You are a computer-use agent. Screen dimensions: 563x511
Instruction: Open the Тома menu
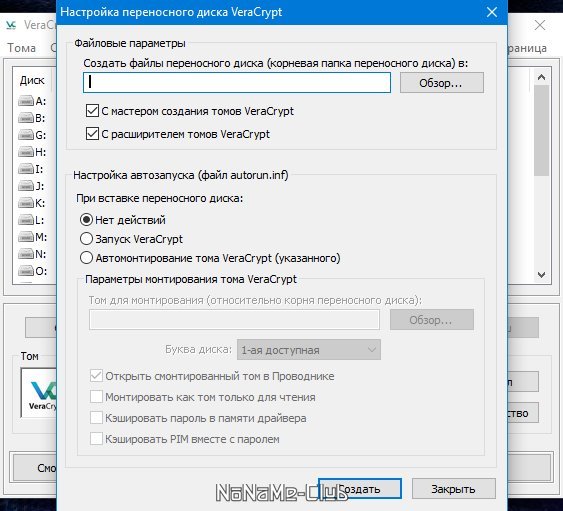(x=22, y=48)
